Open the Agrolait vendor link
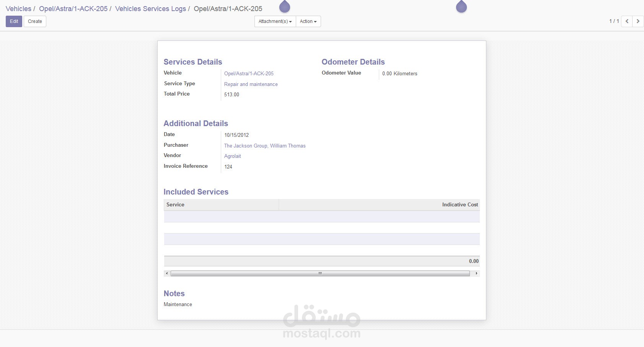The height and width of the screenshot is (347, 644). [x=233, y=156]
